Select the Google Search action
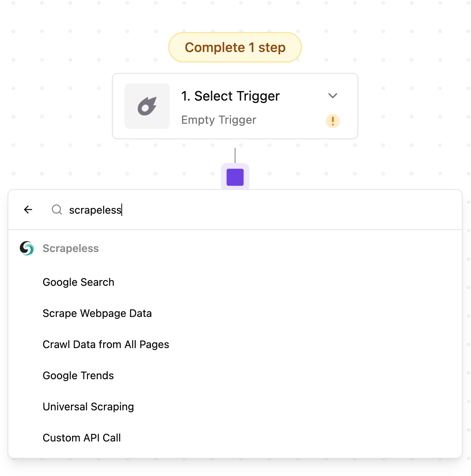 tap(78, 282)
